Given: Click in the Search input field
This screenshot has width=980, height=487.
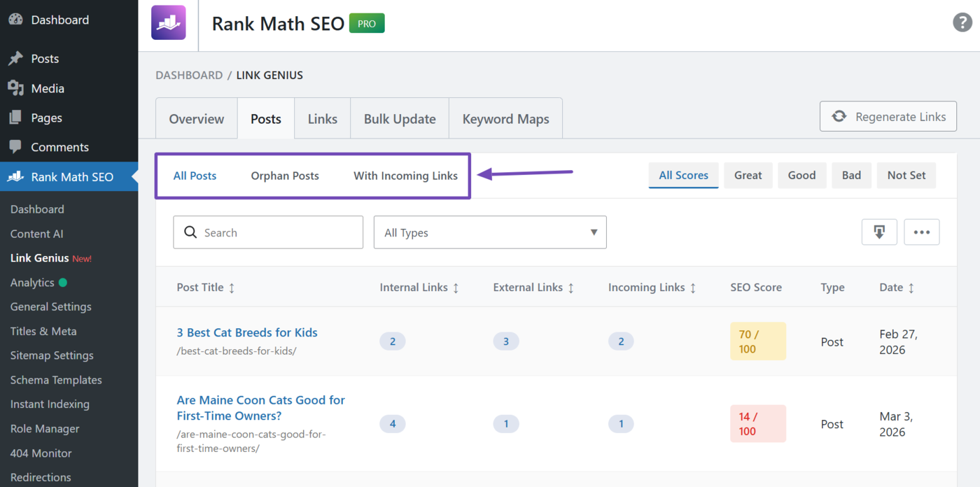Looking at the screenshot, I should pyautogui.click(x=268, y=232).
